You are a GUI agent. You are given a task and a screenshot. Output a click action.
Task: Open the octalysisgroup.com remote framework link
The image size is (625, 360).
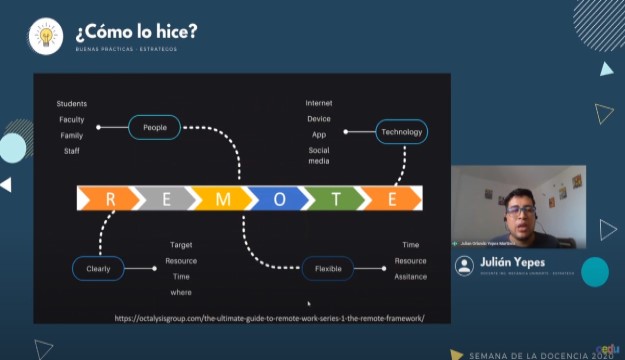[269, 318]
